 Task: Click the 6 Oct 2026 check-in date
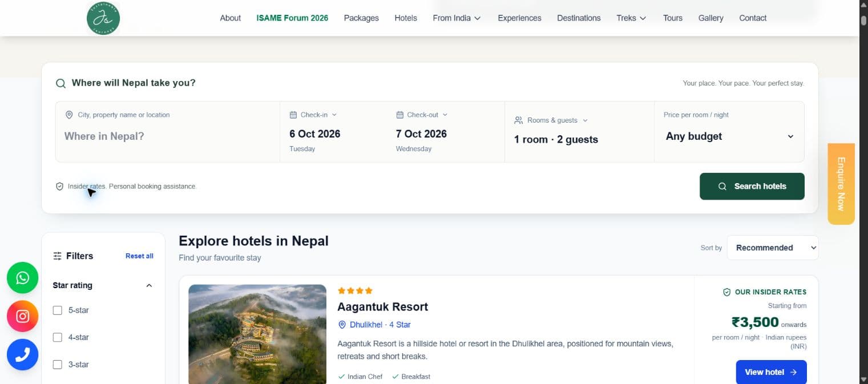pyautogui.click(x=314, y=134)
